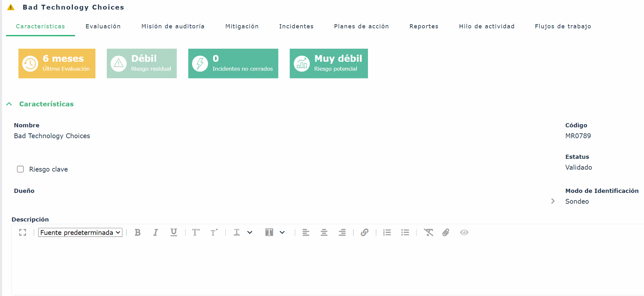Screen dimensions: 644x296
Task: Check the Riesgo clave checkbox
Action: (20, 169)
